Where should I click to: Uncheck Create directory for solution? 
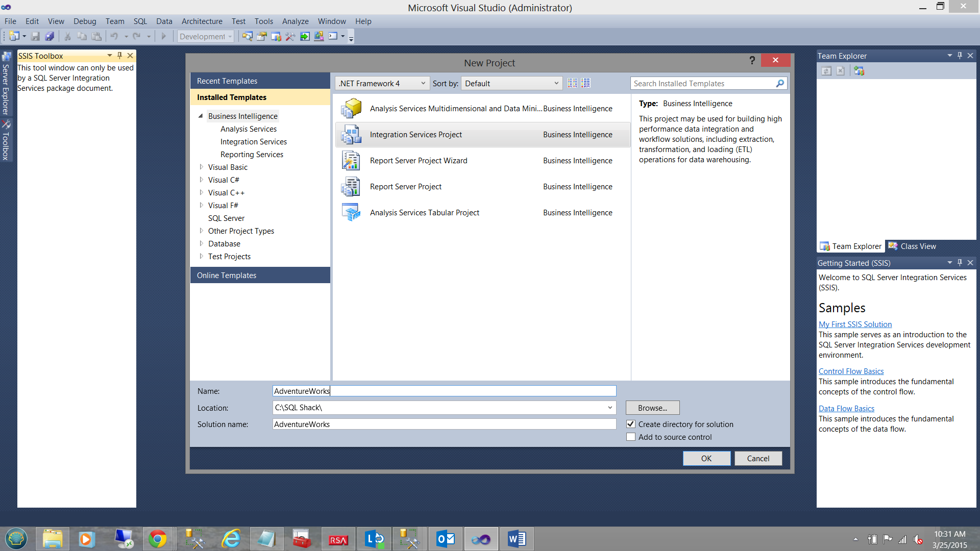(631, 424)
